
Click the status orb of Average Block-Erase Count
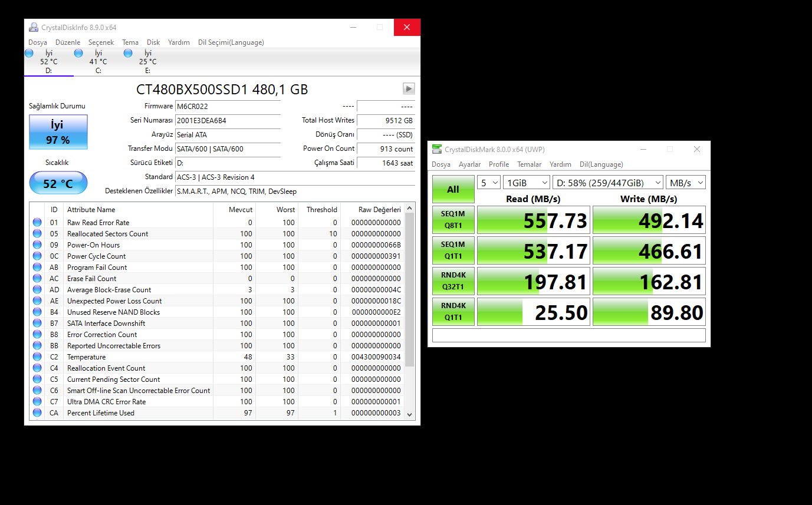coord(37,289)
